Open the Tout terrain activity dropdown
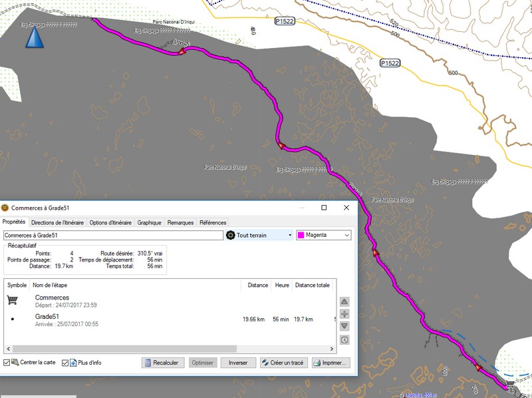532x398 pixels. coord(289,235)
